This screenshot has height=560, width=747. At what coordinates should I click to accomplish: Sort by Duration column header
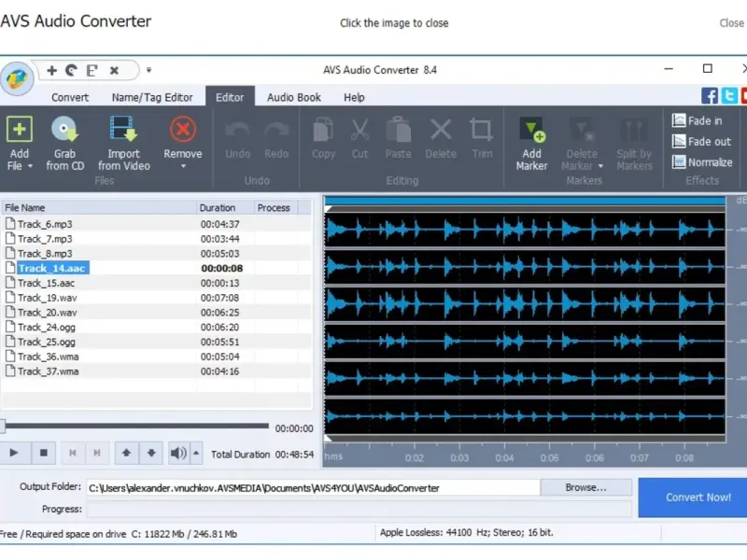point(225,207)
